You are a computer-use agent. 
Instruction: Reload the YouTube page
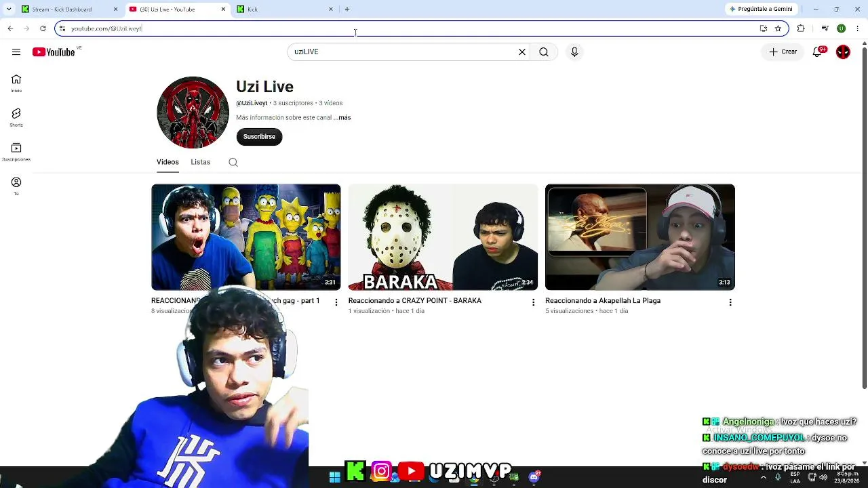[43, 28]
